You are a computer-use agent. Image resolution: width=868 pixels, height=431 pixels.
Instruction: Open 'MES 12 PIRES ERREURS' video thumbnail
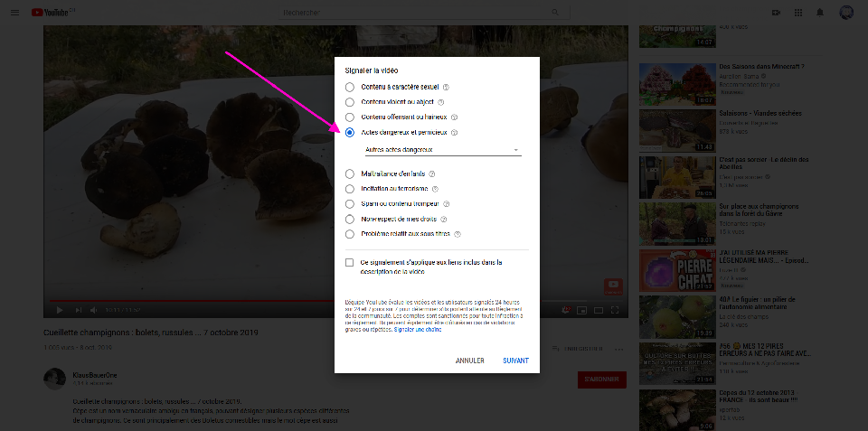(x=676, y=363)
